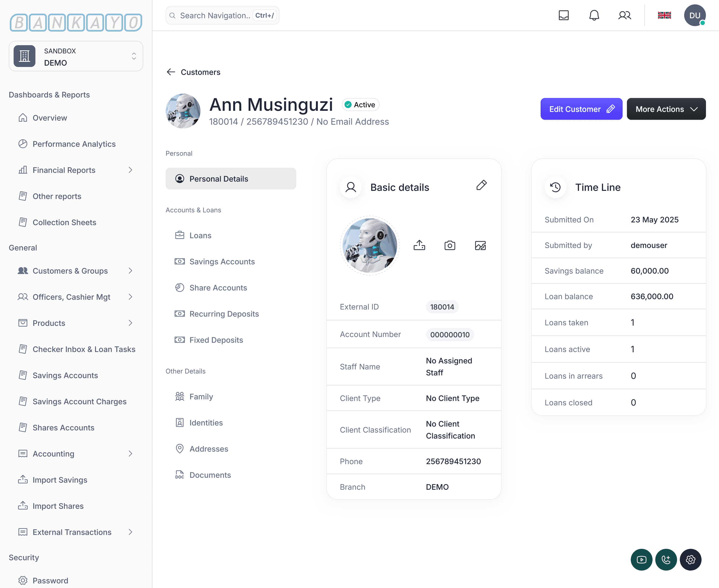719x588 pixels.
Task: Click the camera capture icon
Action: pyautogui.click(x=450, y=245)
